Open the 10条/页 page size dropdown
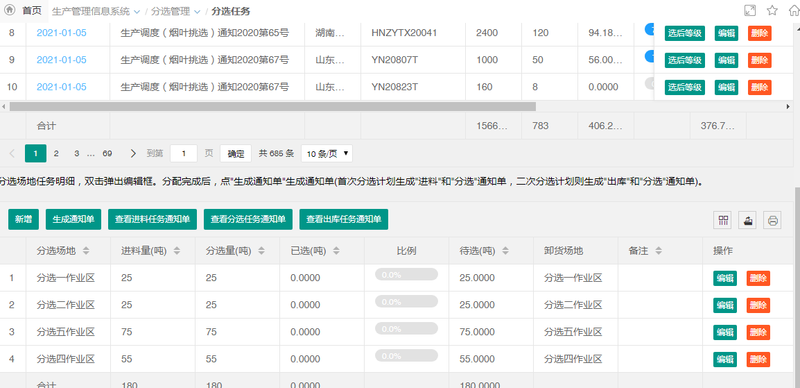The height and width of the screenshot is (388, 800). pyautogui.click(x=327, y=153)
